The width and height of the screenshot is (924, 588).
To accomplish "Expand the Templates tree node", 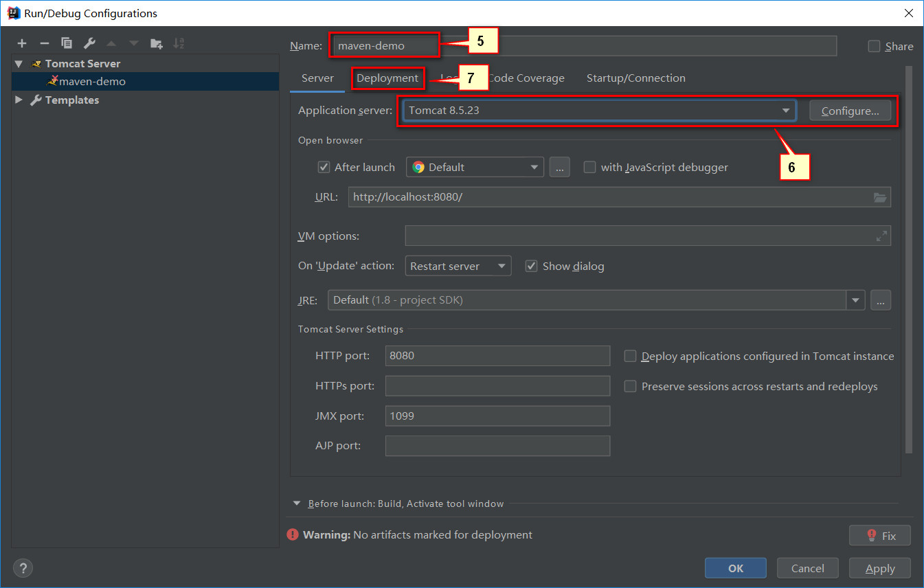I will 19,100.
